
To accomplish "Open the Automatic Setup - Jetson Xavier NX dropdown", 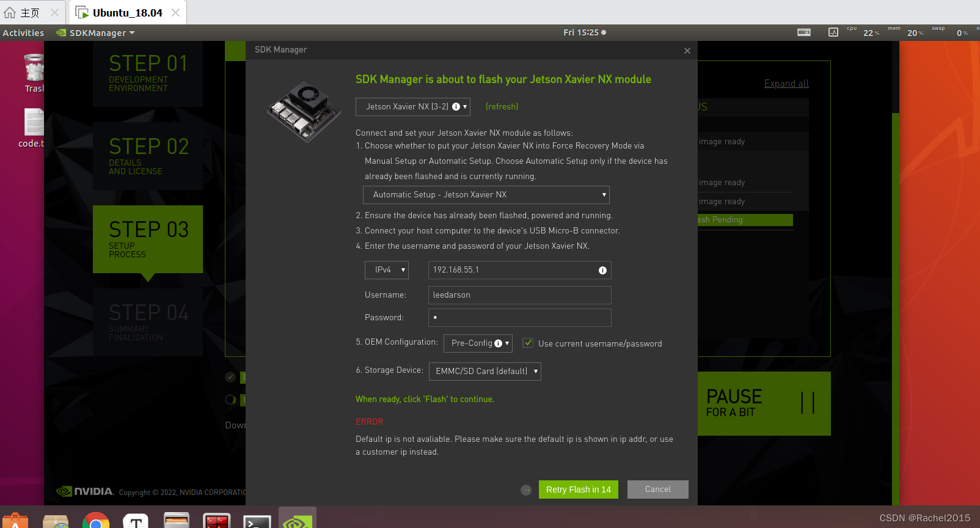I will pos(486,195).
